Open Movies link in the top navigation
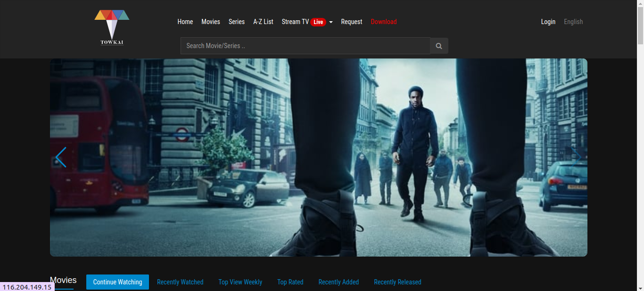Screen dimensions: 644x291 [x=211, y=22]
